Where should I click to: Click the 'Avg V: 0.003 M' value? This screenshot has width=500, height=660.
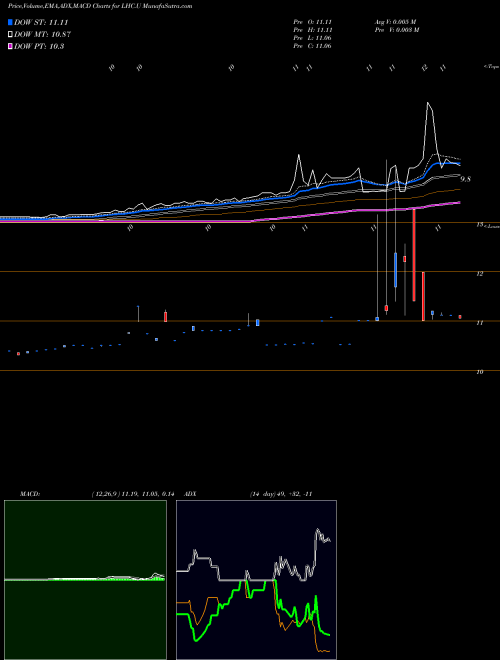[396, 22]
